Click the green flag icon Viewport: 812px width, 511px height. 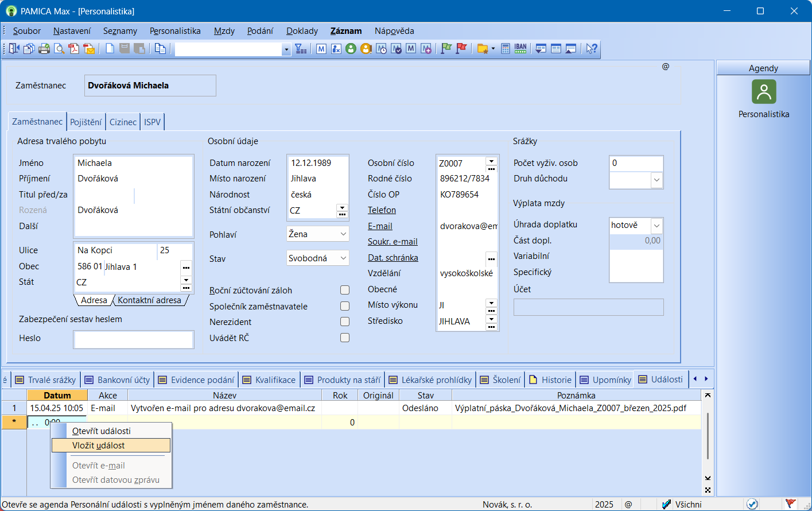coord(446,49)
